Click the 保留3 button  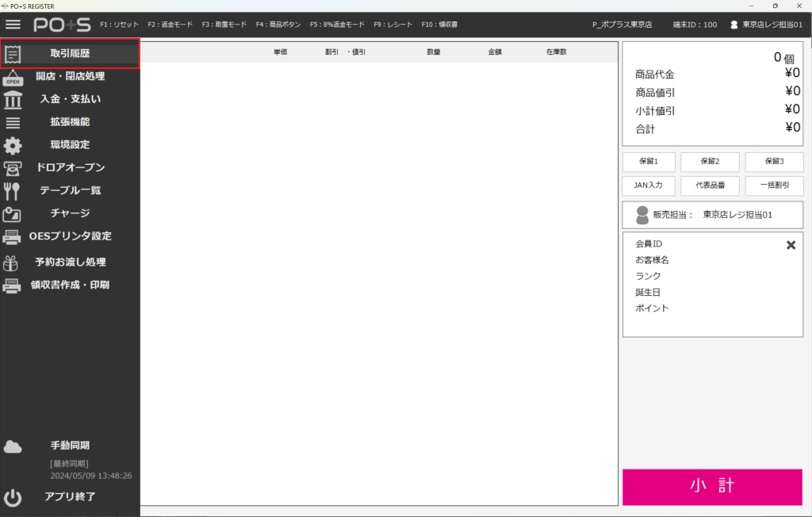pos(774,162)
